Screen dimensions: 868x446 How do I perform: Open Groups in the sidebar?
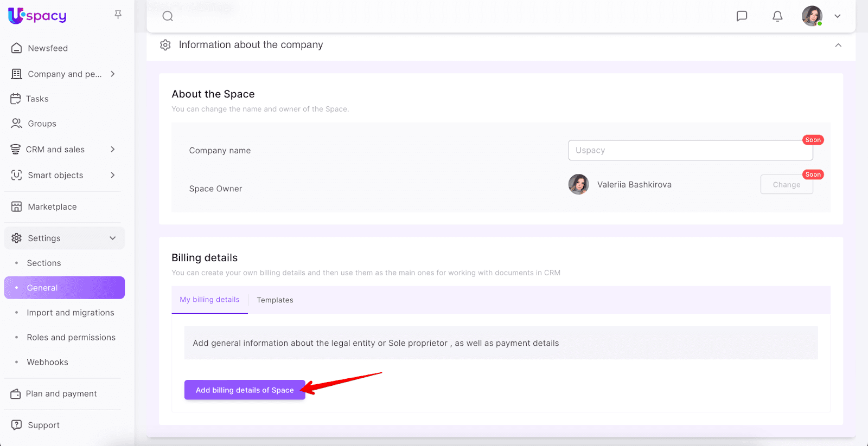click(x=42, y=124)
